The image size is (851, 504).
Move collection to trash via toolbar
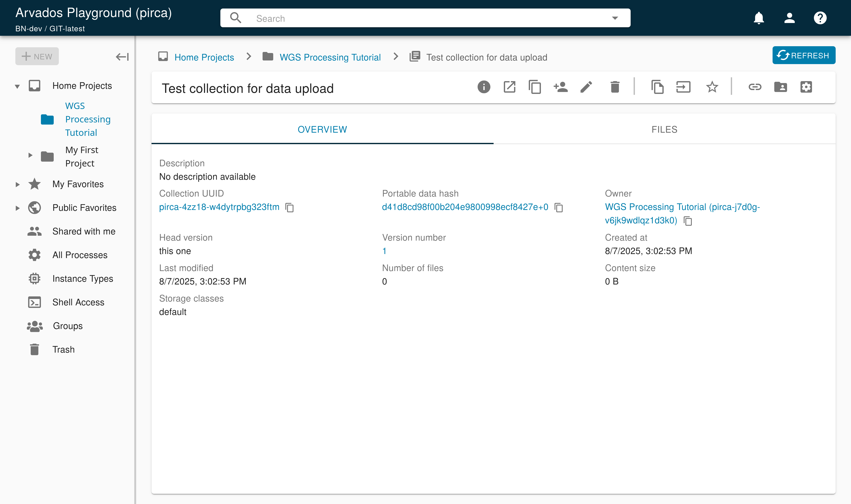(615, 87)
